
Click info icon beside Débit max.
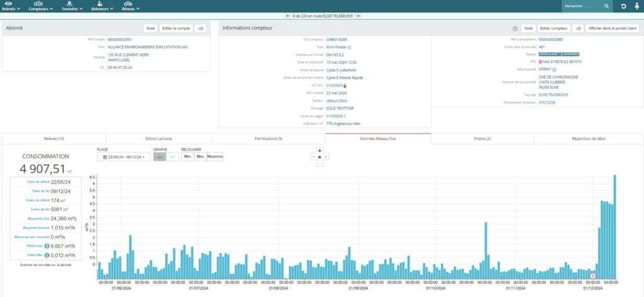(x=47, y=246)
